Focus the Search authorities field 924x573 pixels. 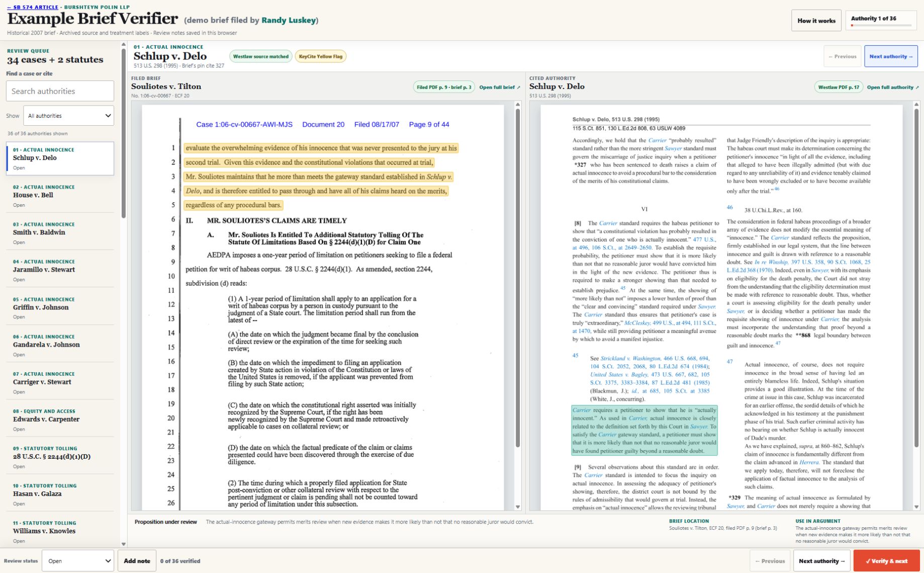point(60,91)
